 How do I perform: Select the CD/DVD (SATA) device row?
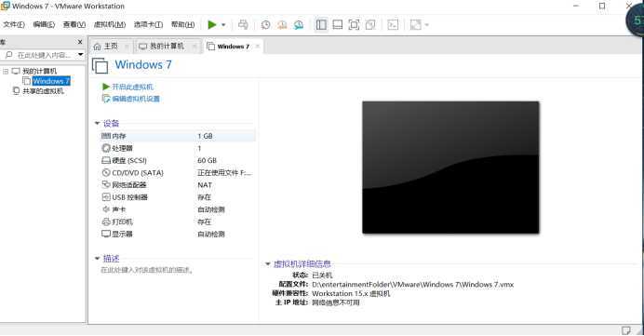tap(178, 173)
